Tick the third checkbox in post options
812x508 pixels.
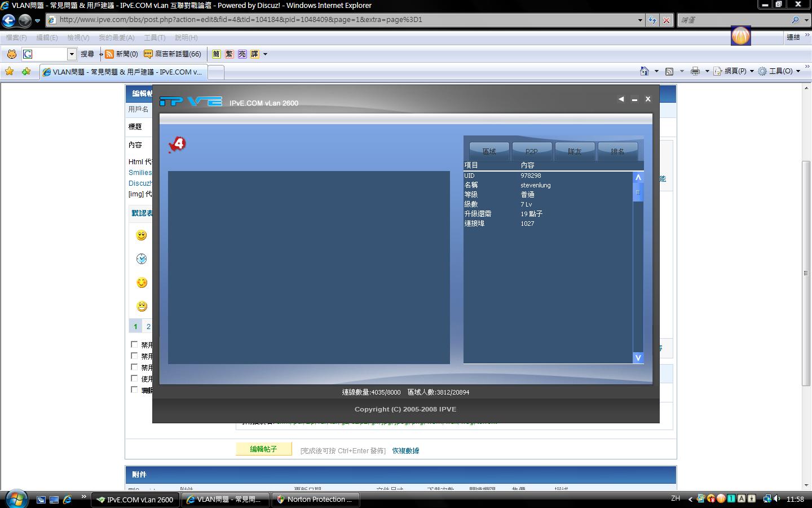pyautogui.click(x=134, y=367)
